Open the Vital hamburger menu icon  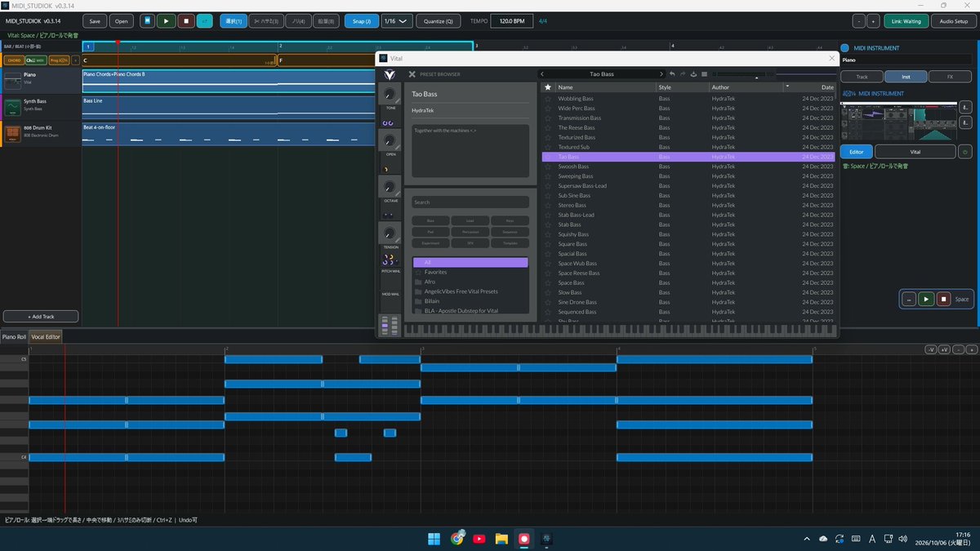pyautogui.click(x=704, y=74)
